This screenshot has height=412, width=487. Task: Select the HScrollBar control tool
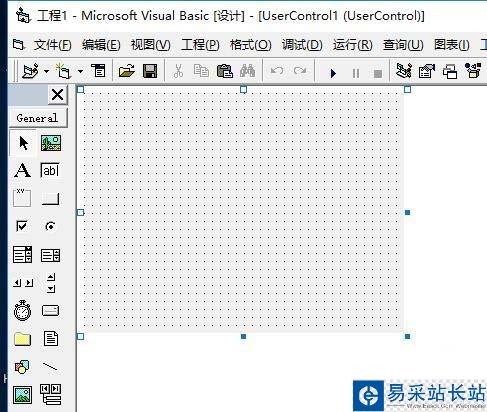coord(23,283)
